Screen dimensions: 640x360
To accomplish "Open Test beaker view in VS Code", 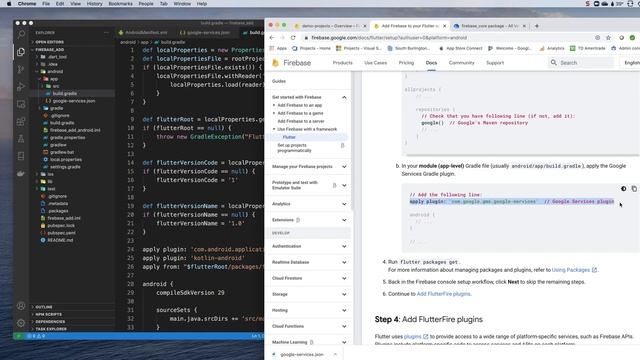I will coord(21,139).
